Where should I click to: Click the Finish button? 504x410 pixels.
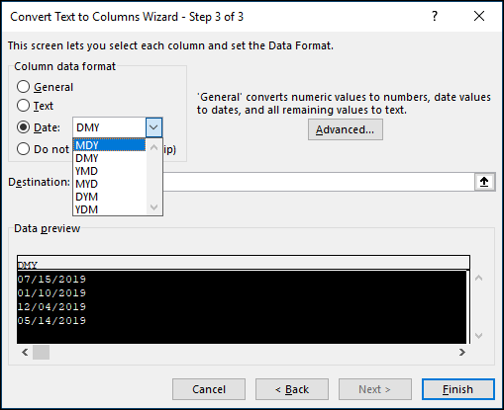[458, 389]
